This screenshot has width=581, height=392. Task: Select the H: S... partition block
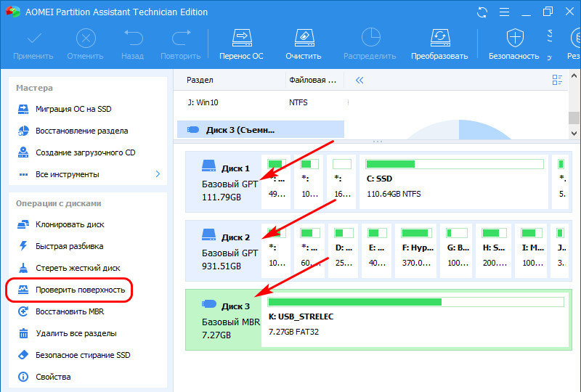[493, 250]
